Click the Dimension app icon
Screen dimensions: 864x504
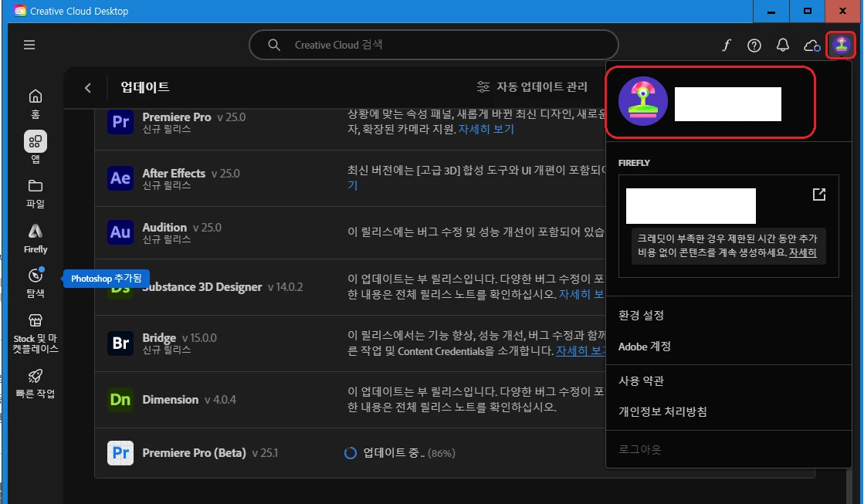pyautogui.click(x=120, y=399)
